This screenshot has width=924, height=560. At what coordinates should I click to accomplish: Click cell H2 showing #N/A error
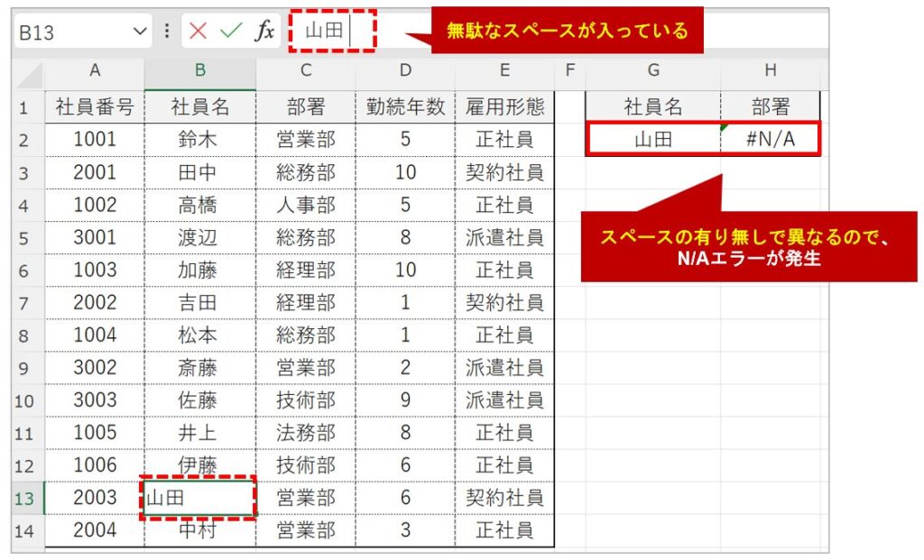[771, 140]
